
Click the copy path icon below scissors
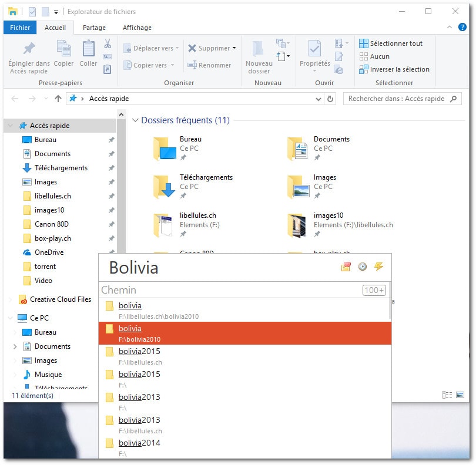tap(108, 57)
